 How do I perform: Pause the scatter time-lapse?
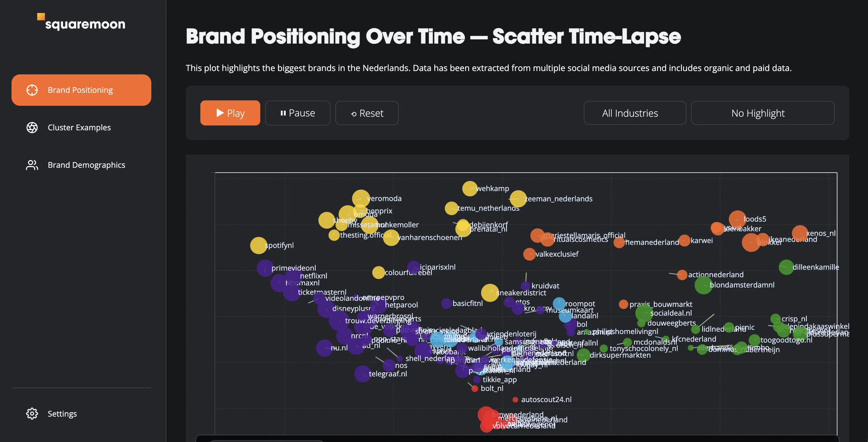298,113
